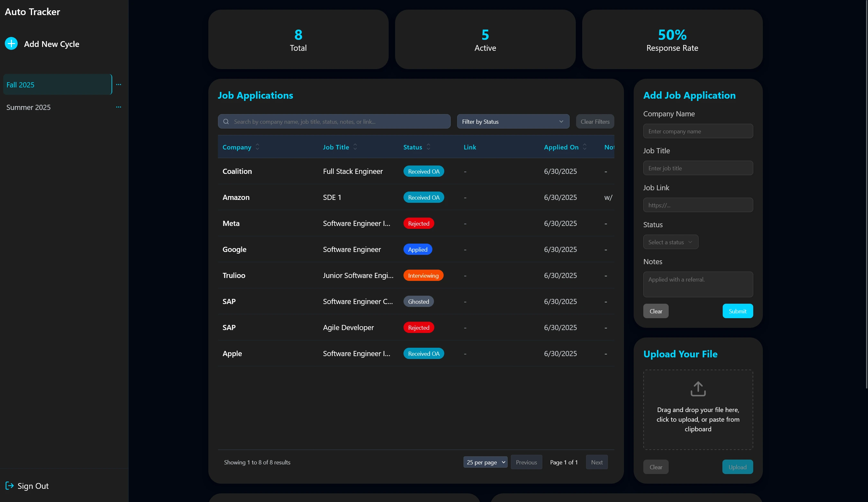This screenshot has height=502, width=868.
Task: Click the drag and drop file area
Action: click(x=698, y=410)
